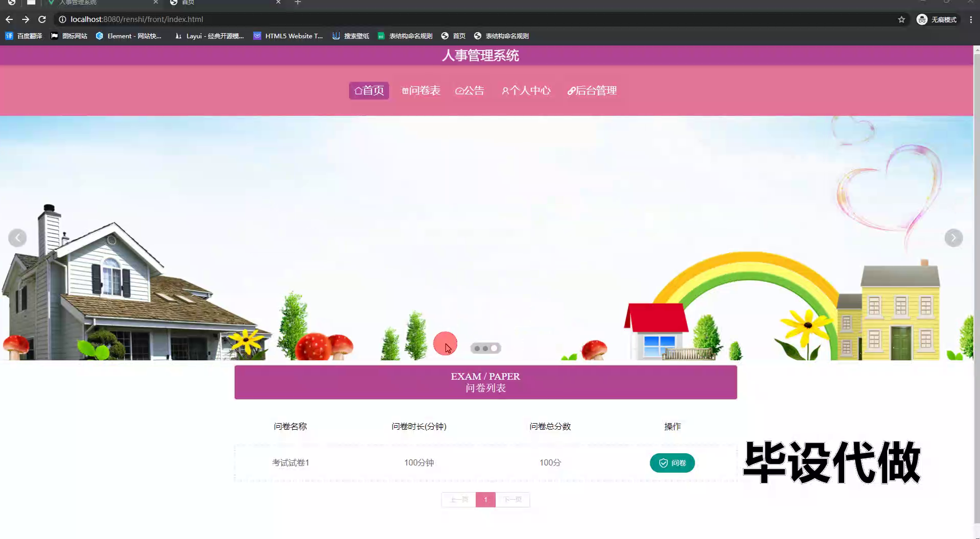Image resolution: width=980 pixels, height=539 pixels.
Task: Click the 问卷名称 column header
Action: point(290,426)
